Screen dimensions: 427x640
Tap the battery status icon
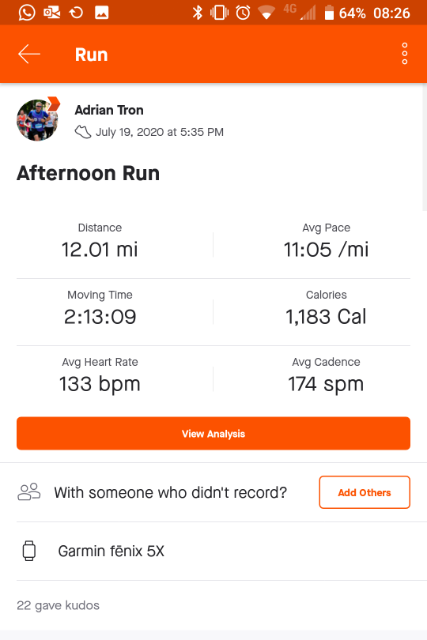click(329, 13)
